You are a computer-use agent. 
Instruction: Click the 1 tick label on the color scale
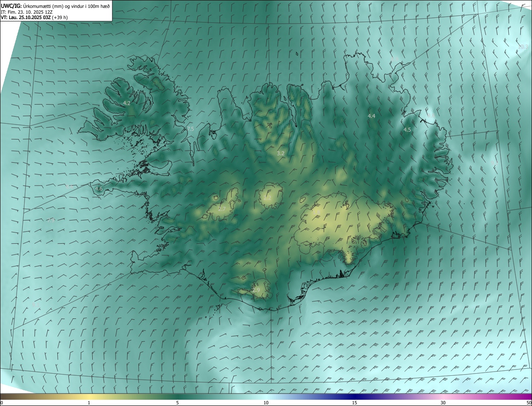pos(89,403)
